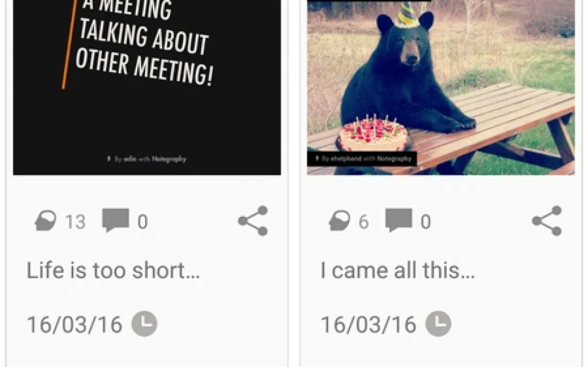Open comments on Life is too short card
This screenshot has height=367, width=588.
pyautogui.click(x=115, y=220)
